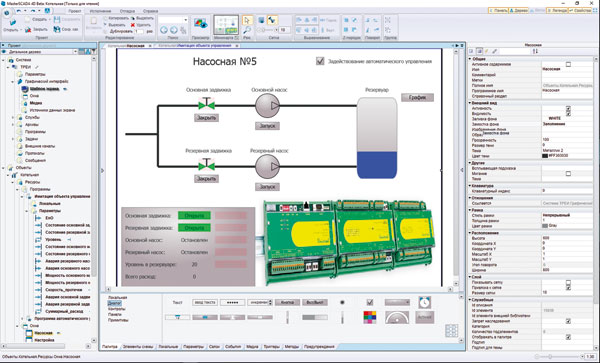Switch to the Параметры bottom tab
This screenshot has width=600, height=363.
pos(193,347)
